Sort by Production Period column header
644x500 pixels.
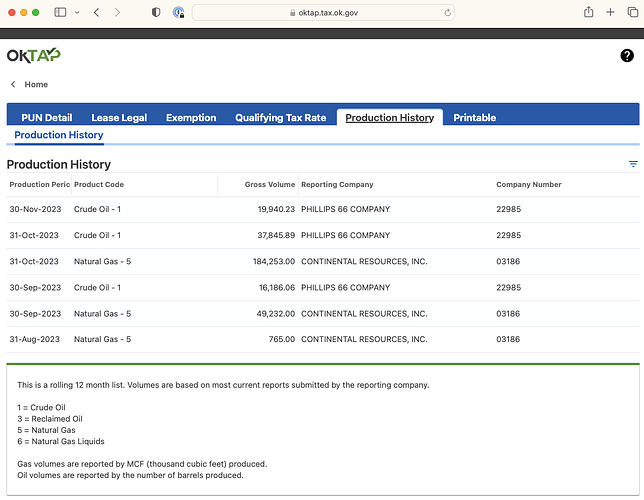point(39,184)
